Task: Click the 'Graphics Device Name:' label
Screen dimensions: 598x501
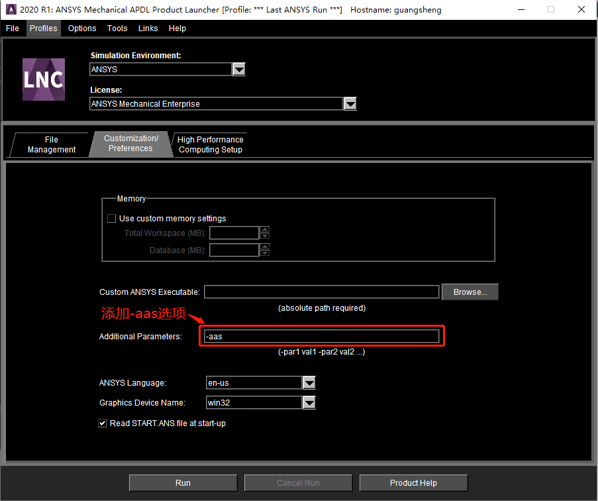Action: pyautogui.click(x=142, y=403)
